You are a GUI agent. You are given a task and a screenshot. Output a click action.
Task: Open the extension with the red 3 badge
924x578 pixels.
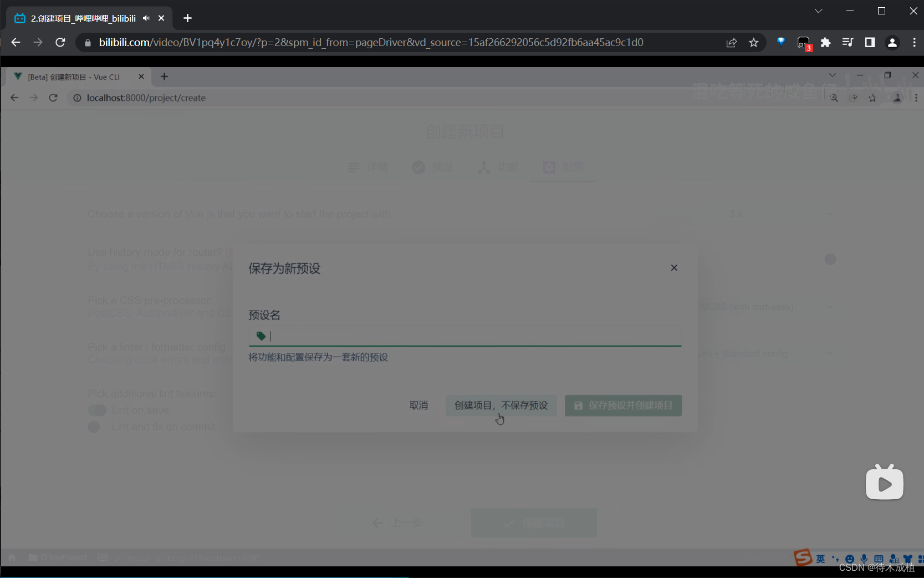click(804, 43)
